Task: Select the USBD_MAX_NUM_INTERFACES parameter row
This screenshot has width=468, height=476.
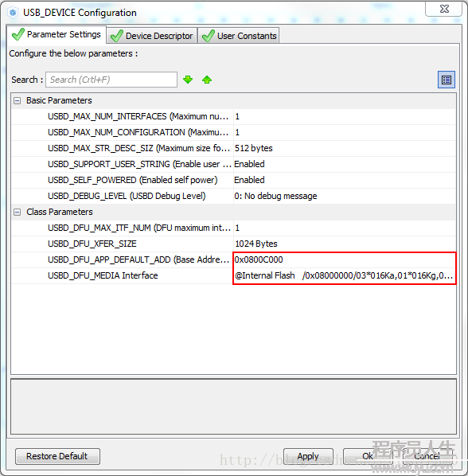Action: pyautogui.click(x=233, y=116)
